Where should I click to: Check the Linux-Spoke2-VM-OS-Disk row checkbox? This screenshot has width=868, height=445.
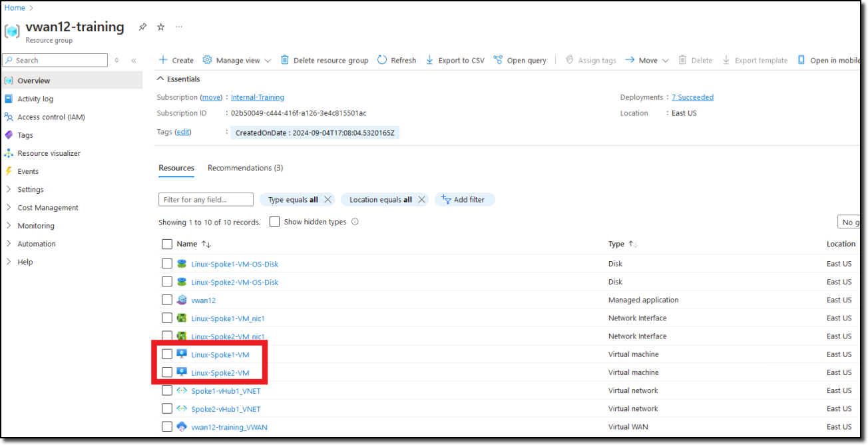pos(167,282)
